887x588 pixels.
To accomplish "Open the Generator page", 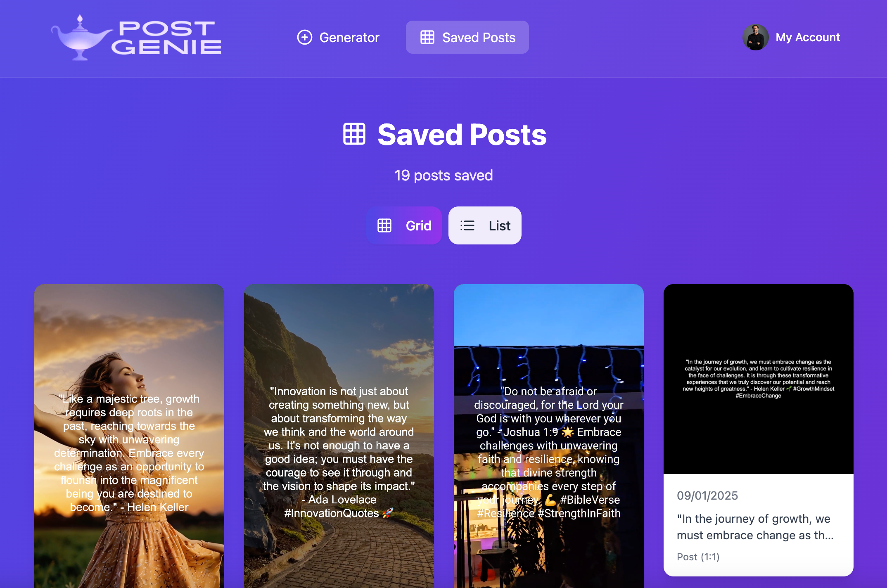I will (x=338, y=37).
